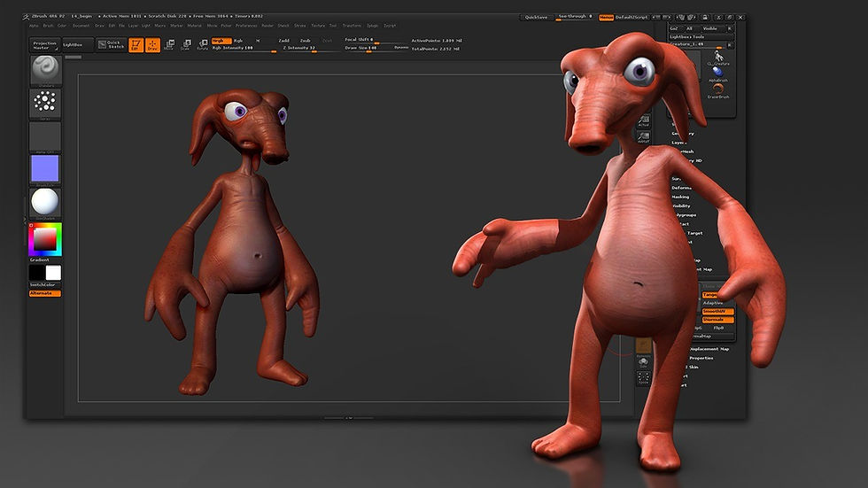Open the Texture menu
The image size is (868, 488).
(318, 26)
